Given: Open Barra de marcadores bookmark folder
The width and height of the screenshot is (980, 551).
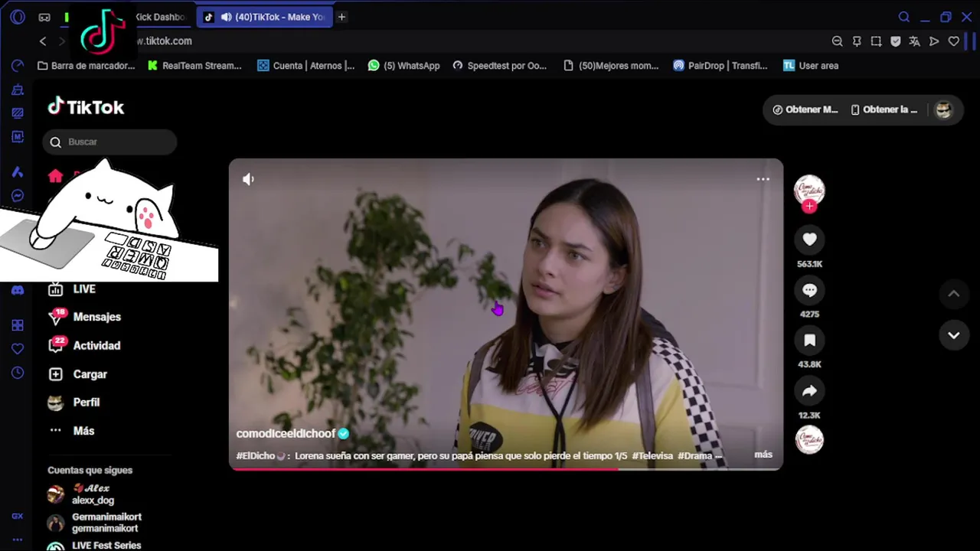Looking at the screenshot, I should pyautogui.click(x=86, y=66).
